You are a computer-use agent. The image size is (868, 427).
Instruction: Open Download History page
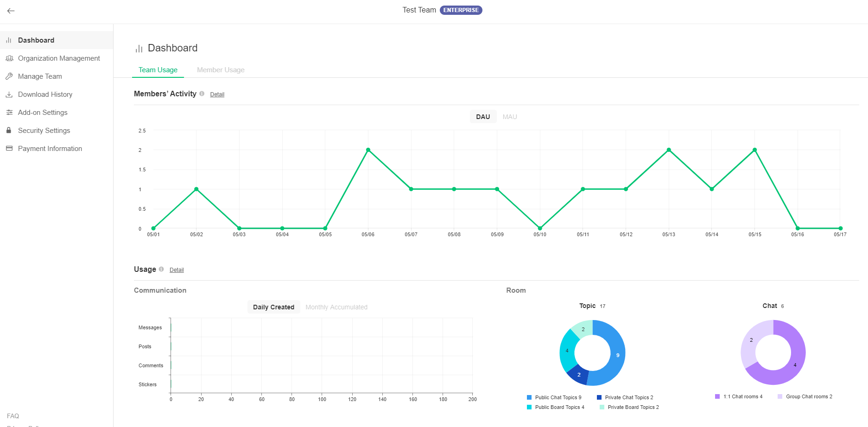pyautogui.click(x=57, y=94)
